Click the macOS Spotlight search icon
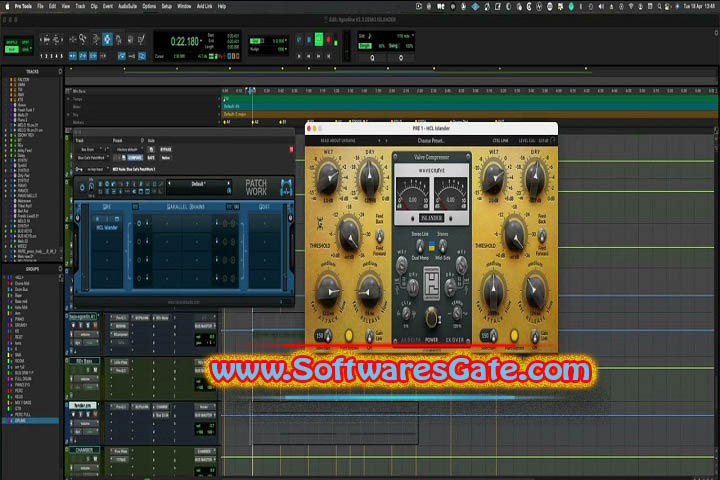Image resolution: width=720 pixels, height=480 pixels. point(659,6)
